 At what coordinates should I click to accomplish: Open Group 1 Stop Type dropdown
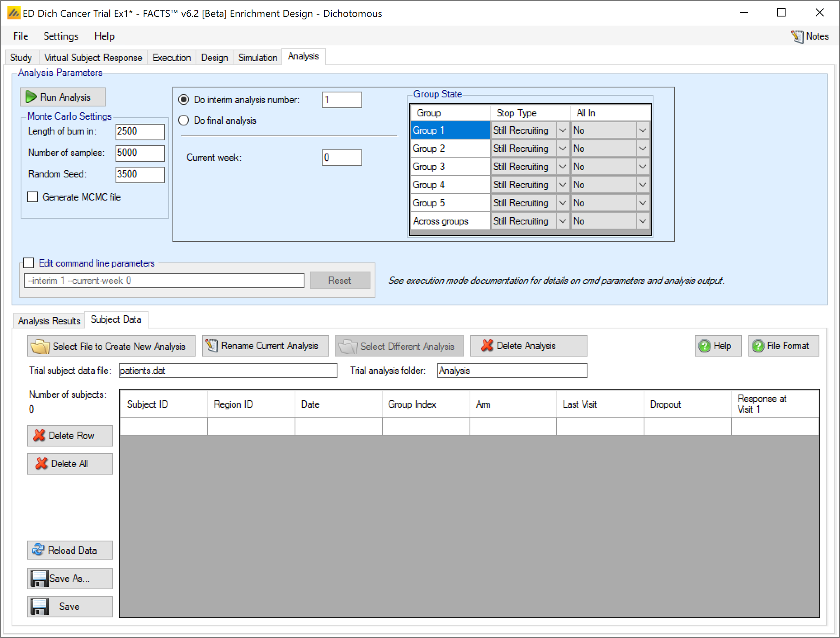(x=562, y=130)
